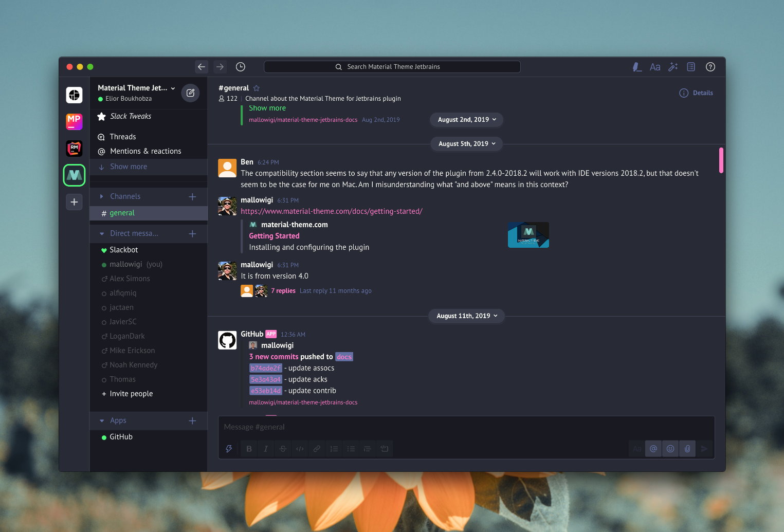784x532 pixels.
Task: Open the GitHub app conversation
Action: point(149,437)
